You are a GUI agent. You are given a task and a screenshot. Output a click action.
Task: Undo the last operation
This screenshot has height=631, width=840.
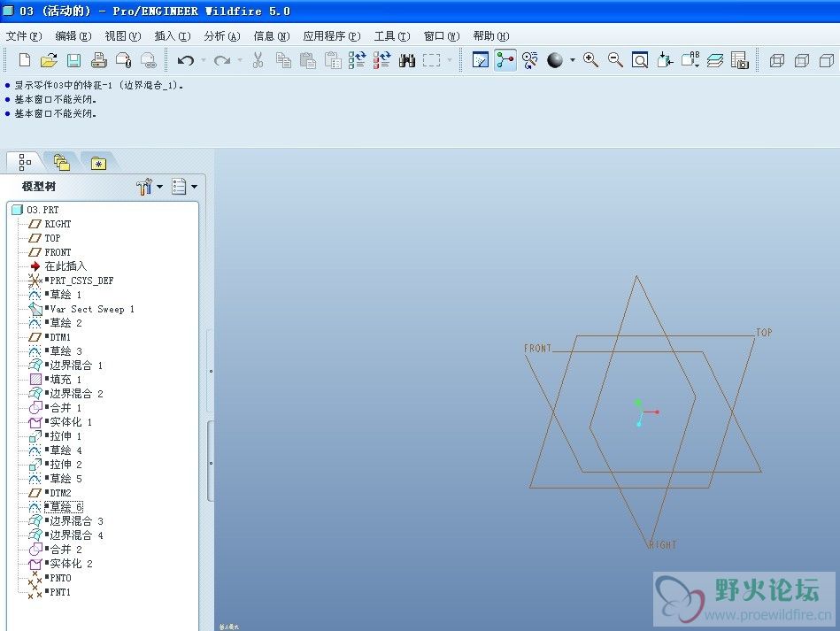tap(185, 60)
